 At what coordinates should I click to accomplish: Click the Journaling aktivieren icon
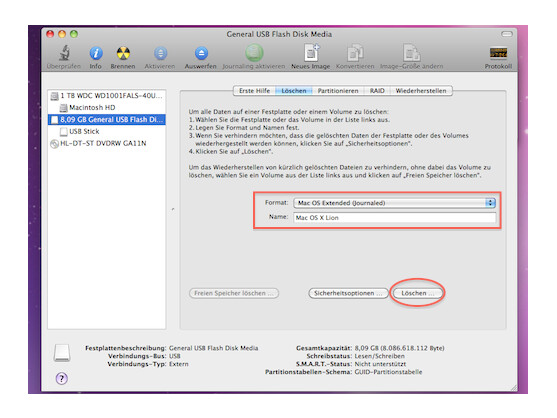tap(254, 53)
